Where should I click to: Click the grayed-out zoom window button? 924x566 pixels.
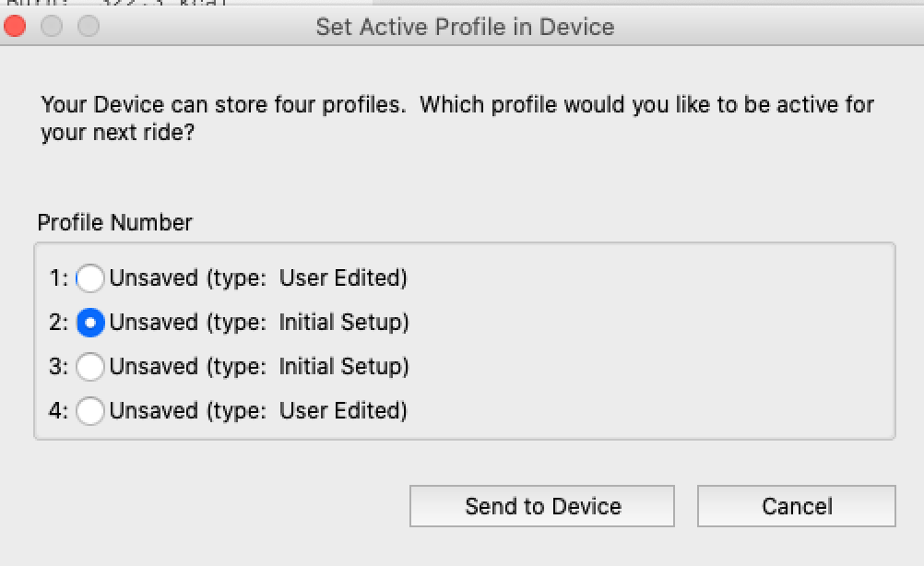88,27
